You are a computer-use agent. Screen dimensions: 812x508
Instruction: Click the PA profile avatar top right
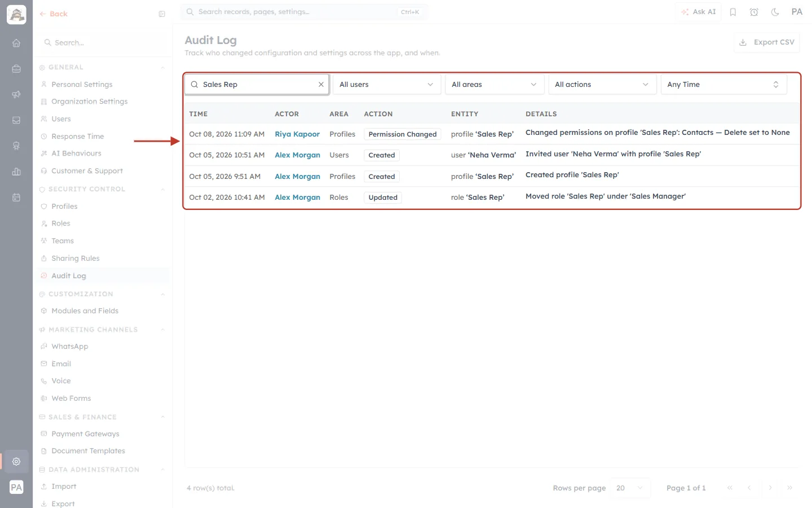(x=797, y=12)
